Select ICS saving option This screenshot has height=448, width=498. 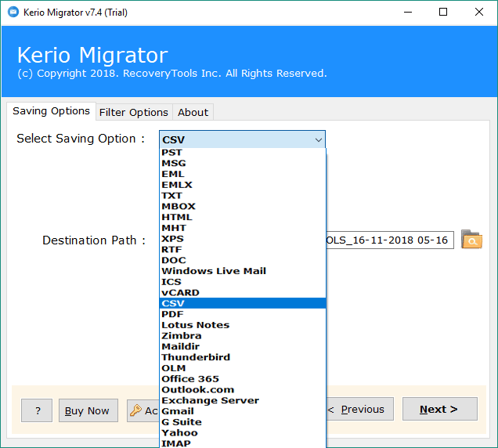[243, 282]
